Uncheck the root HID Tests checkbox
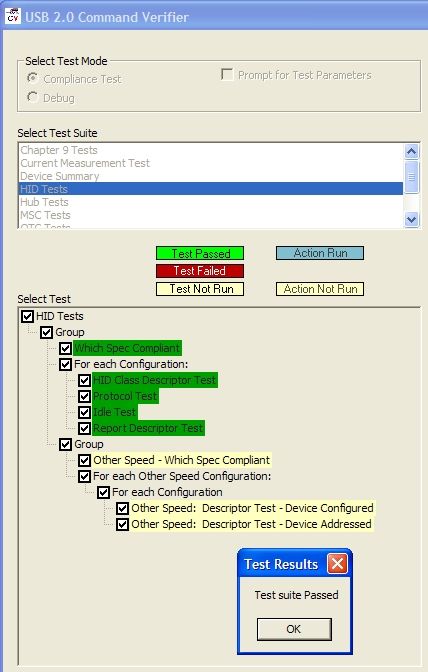This screenshot has height=672, width=428. click(x=27, y=316)
